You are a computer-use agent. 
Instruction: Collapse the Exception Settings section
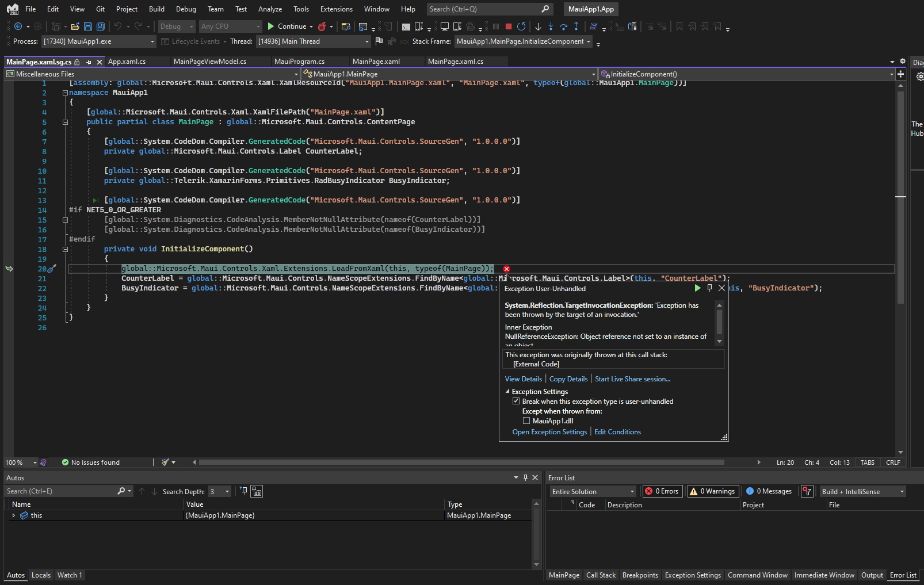(507, 392)
